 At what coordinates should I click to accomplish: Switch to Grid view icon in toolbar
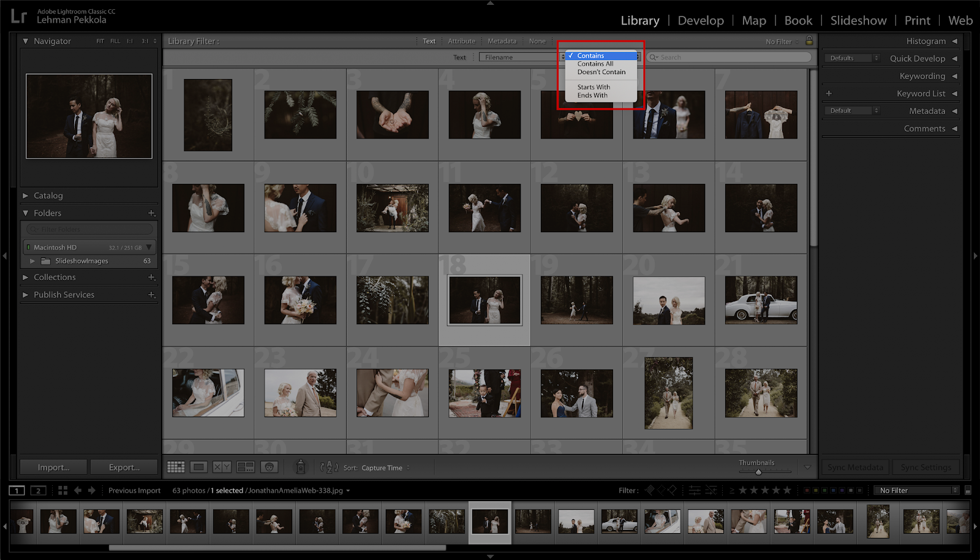point(176,467)
